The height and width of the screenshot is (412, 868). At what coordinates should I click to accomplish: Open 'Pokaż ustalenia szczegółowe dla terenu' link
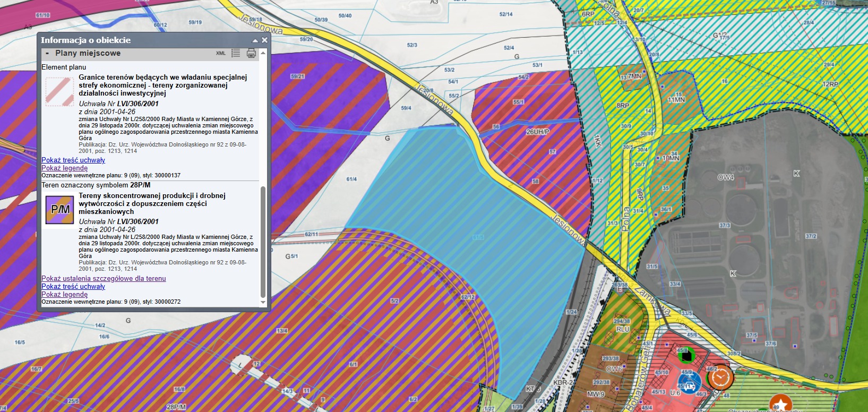coord(104,278)
